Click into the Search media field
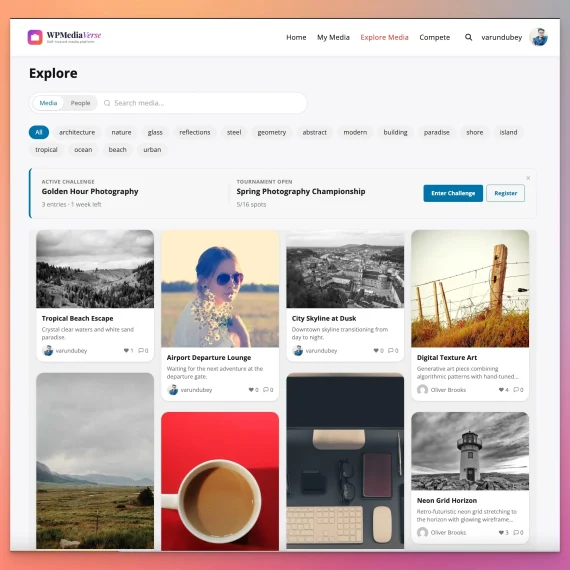 (x=204, y=103)
